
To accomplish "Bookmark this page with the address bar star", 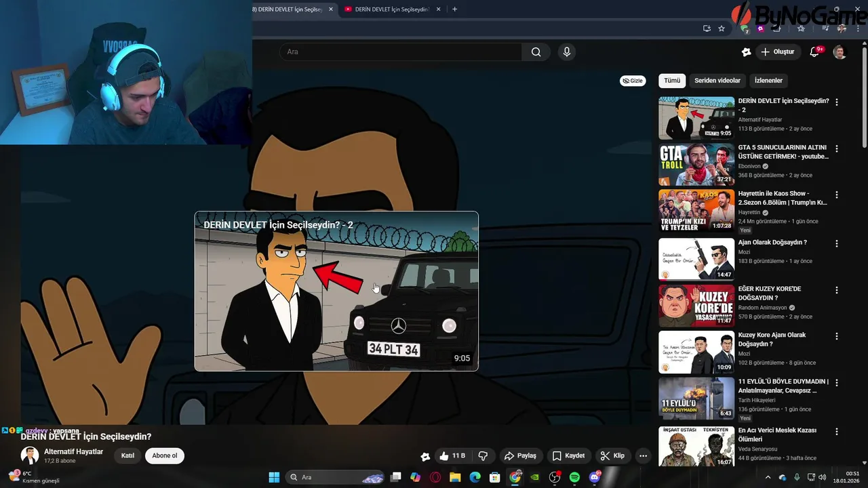I will [722, 28].
